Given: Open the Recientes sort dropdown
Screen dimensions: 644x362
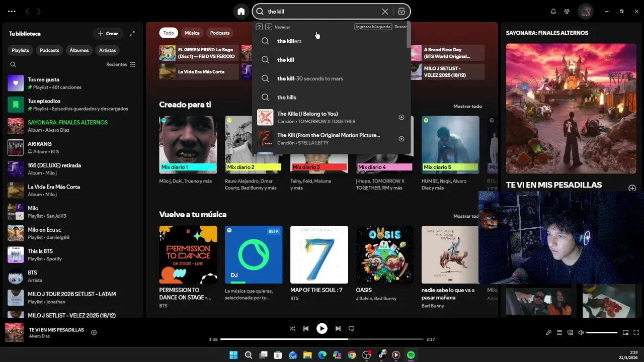Looking at the screenshot, I should tap(121, 64).
